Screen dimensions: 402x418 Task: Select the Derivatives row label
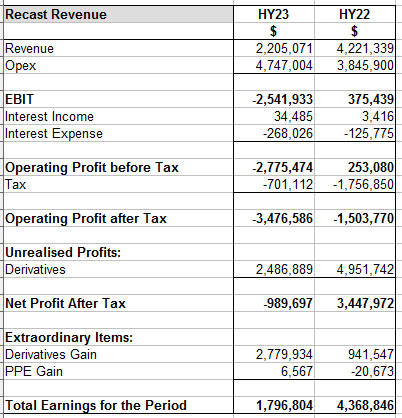tap(35, 270)
